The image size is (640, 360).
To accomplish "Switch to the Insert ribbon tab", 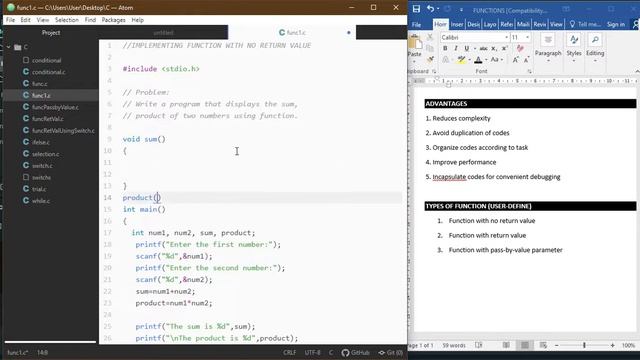I will click(x=457, y=24).
